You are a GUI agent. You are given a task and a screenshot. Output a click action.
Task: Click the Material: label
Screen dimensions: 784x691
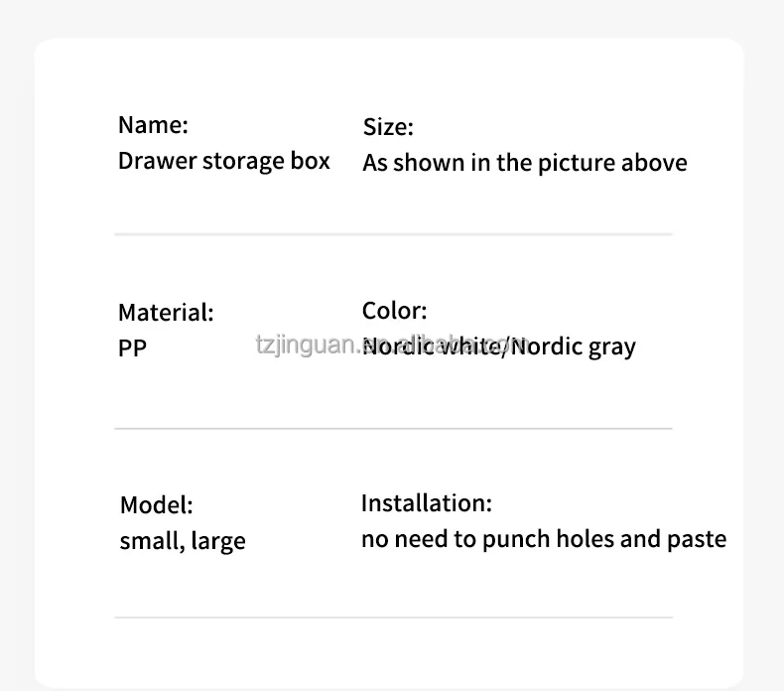(166, 312)
